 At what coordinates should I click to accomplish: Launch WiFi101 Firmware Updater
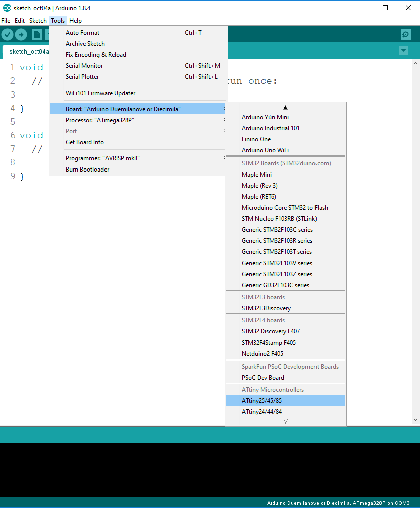tap(138, 93)
